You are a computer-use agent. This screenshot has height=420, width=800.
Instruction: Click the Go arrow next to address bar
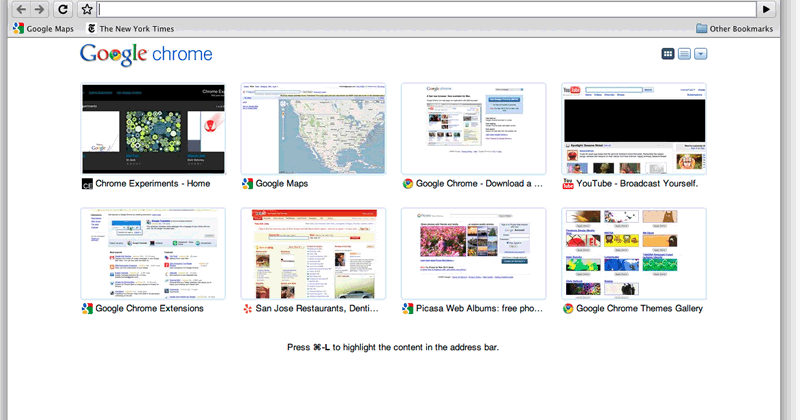click(766, 9)
